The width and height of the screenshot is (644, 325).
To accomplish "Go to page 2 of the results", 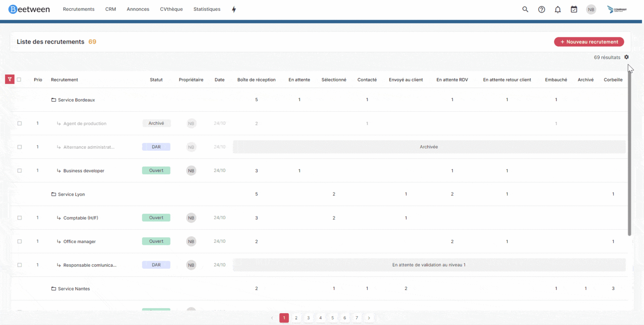I will click(296, 318).
